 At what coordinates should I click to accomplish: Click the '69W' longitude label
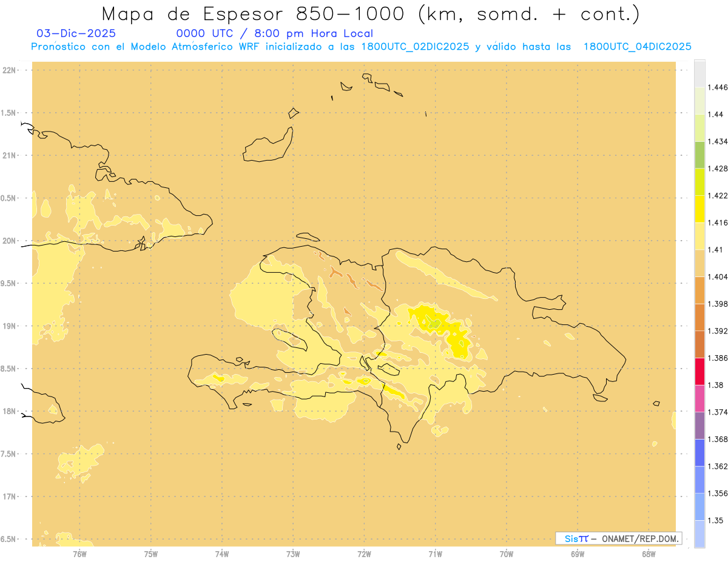(x=577, y=554)
